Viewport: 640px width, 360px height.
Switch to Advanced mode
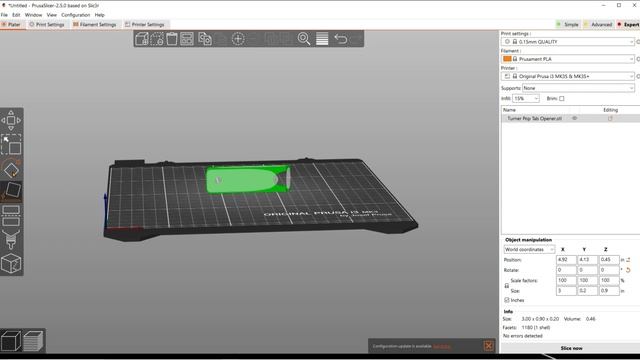[x=598, y=24]
